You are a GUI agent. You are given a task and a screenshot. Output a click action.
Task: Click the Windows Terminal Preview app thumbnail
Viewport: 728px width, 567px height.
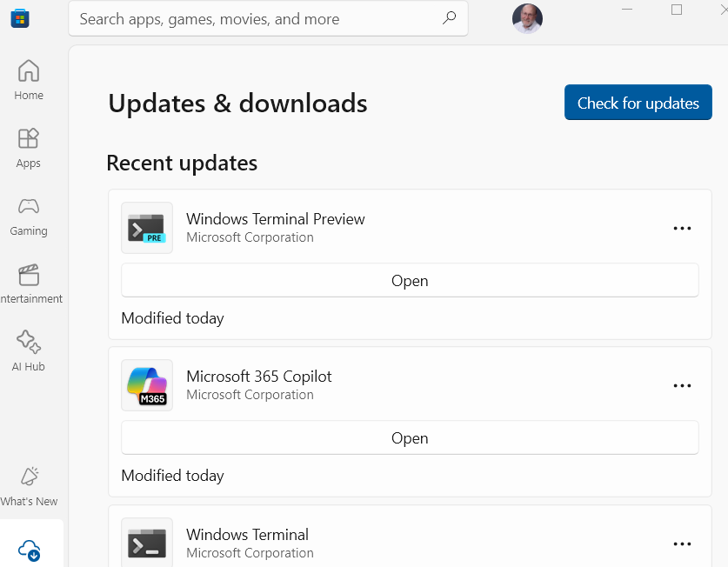147,228
